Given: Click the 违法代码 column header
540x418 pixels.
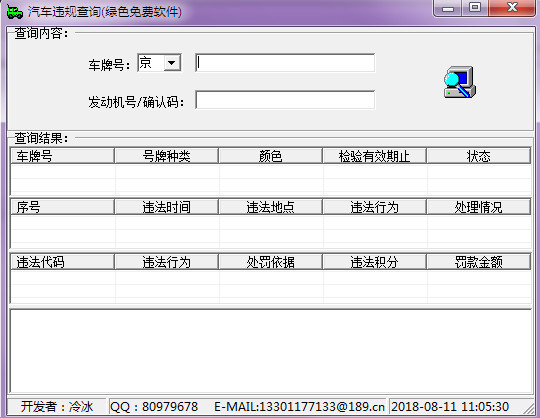Looking at the screenshot, I should tap(62, 262).
